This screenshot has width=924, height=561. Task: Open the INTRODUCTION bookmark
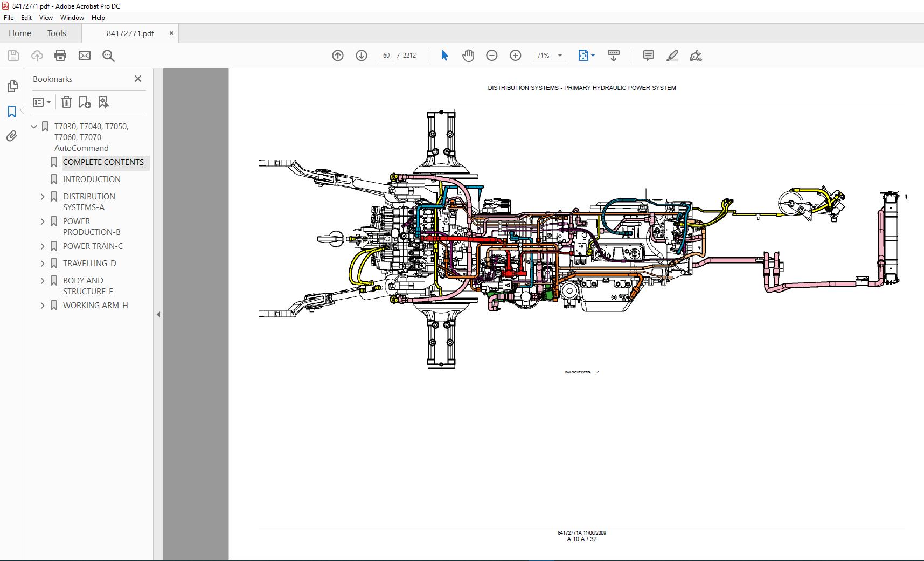pyautogui.click(x=92, y=179)
